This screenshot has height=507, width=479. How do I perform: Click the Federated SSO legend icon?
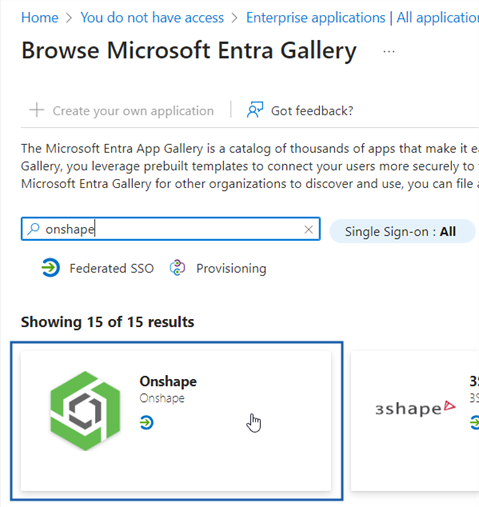pos(51,268)
